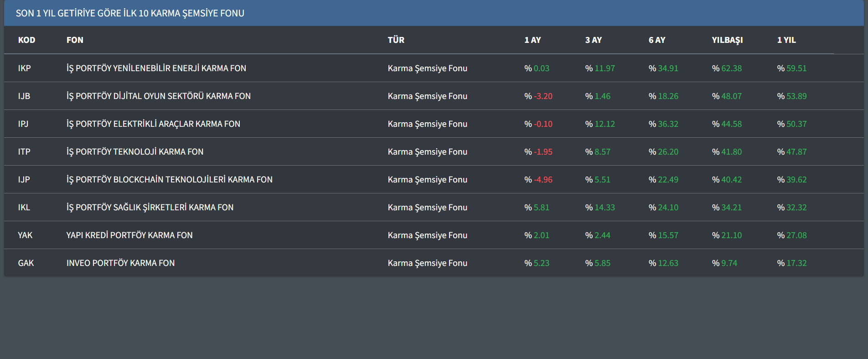868x359 pixels.
Task: Select İş Portföy Sağlık Şirketleri Karma Fon
Action: pyautogui.click(x=150, y=208)
